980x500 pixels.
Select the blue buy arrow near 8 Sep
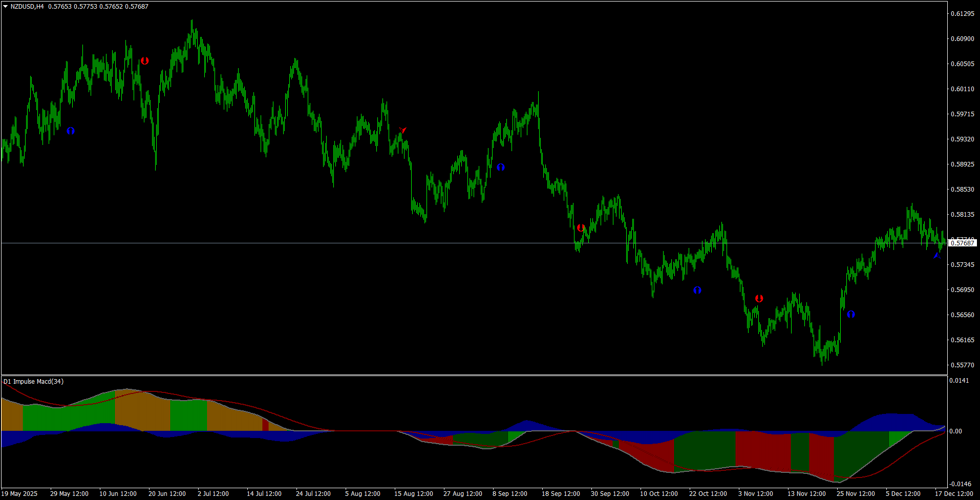point(501,168)
